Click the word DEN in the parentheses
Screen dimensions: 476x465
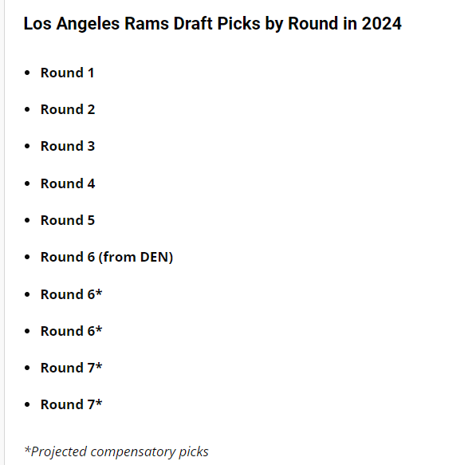(154, 258)
